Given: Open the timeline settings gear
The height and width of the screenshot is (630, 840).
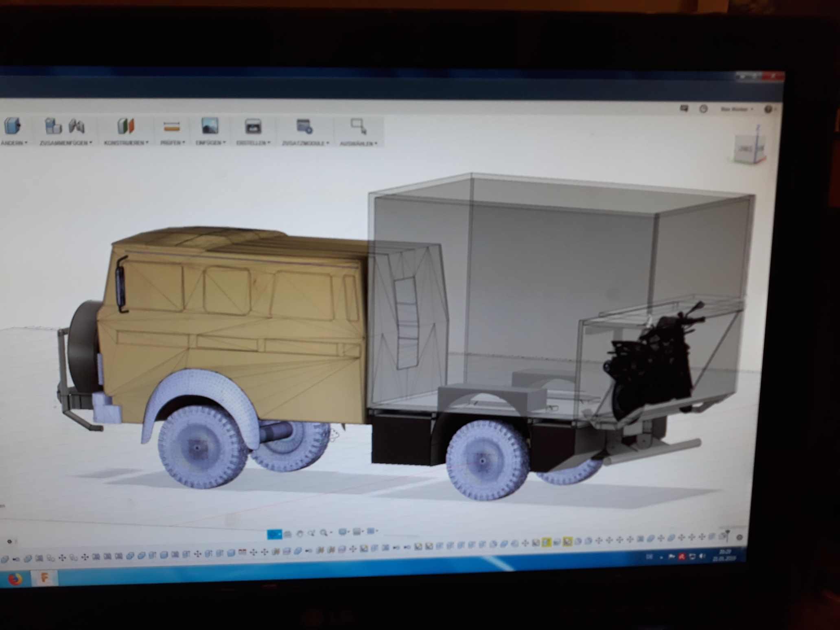Looking at the screenshot, I should 739,537.
